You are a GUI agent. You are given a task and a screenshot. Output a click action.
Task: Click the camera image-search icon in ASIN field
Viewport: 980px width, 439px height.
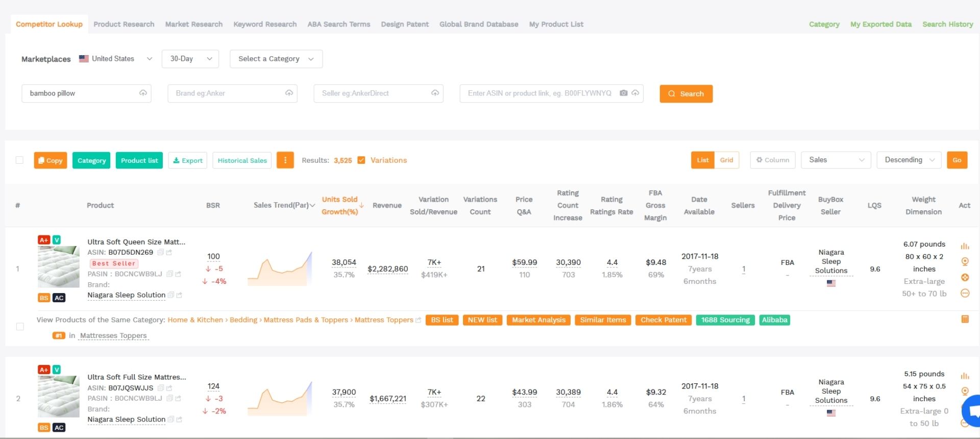click(x=623, y=93)
